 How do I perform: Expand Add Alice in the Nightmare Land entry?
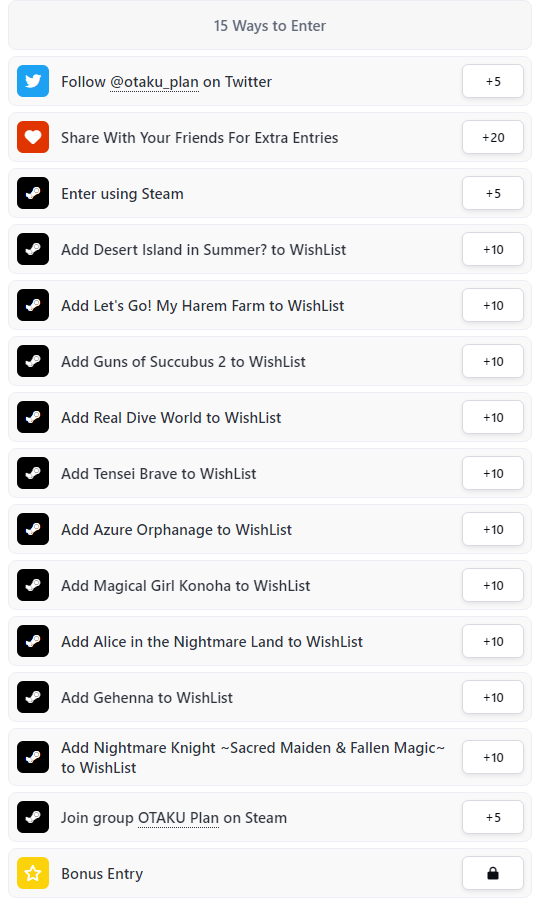pyautogui.click(x=270, y=641)
